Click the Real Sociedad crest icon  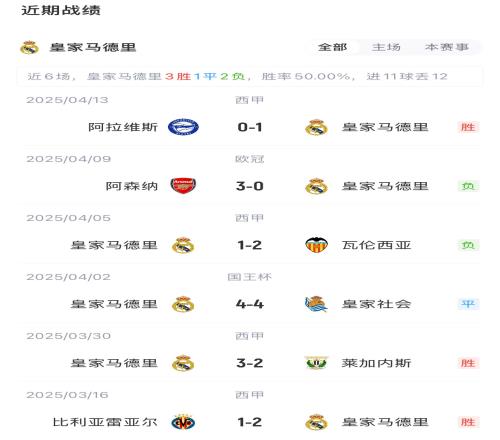[x=316, y=304]
